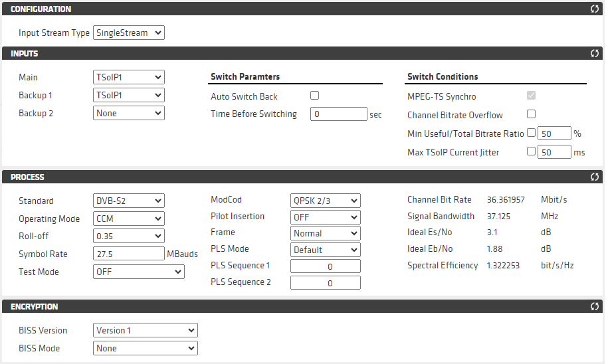Click the PLS Sequence 1 input field
This screenshot has width=606, height=364.
(326, 266)
